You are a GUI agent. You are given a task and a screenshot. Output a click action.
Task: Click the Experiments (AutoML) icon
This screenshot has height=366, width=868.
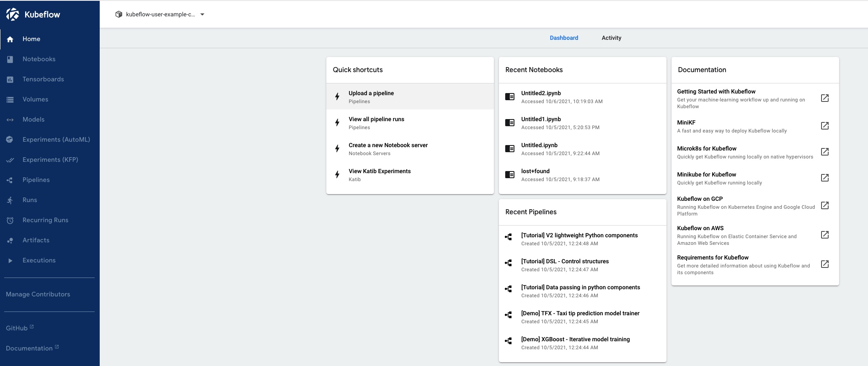(x=10, y=140)
